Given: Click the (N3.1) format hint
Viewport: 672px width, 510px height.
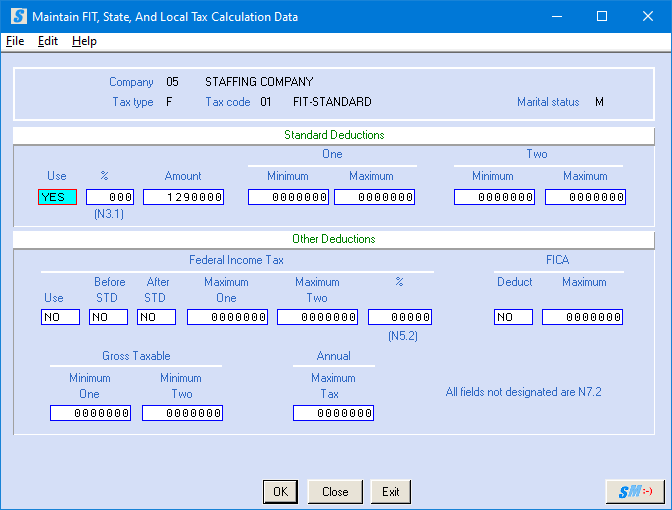Looking at the screenshot, I should tap(109, 214).
